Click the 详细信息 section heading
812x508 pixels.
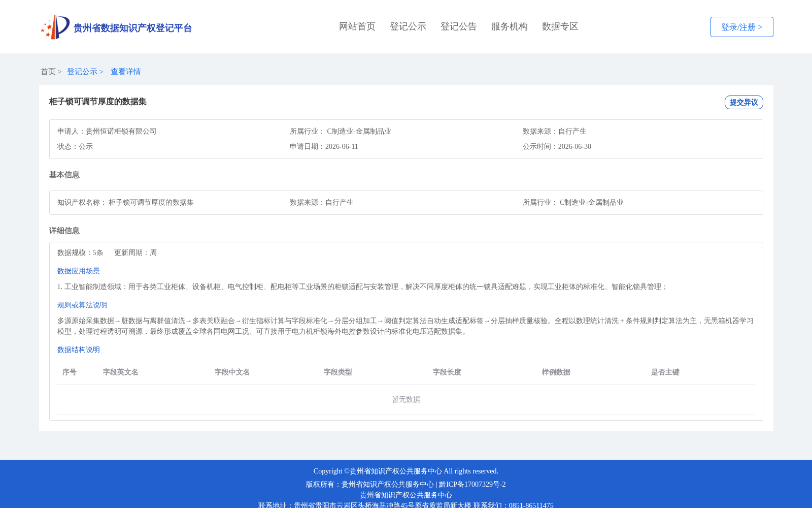64,231
